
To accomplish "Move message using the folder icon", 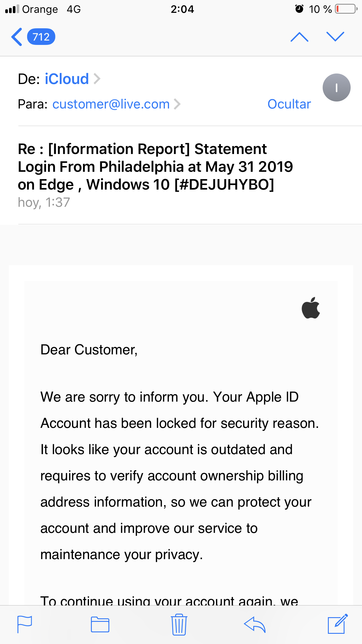I will pos(100,624).
